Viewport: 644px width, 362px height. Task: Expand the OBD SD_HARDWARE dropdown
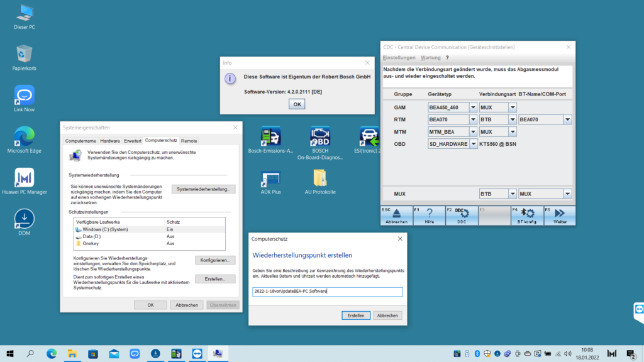(473, 144)
